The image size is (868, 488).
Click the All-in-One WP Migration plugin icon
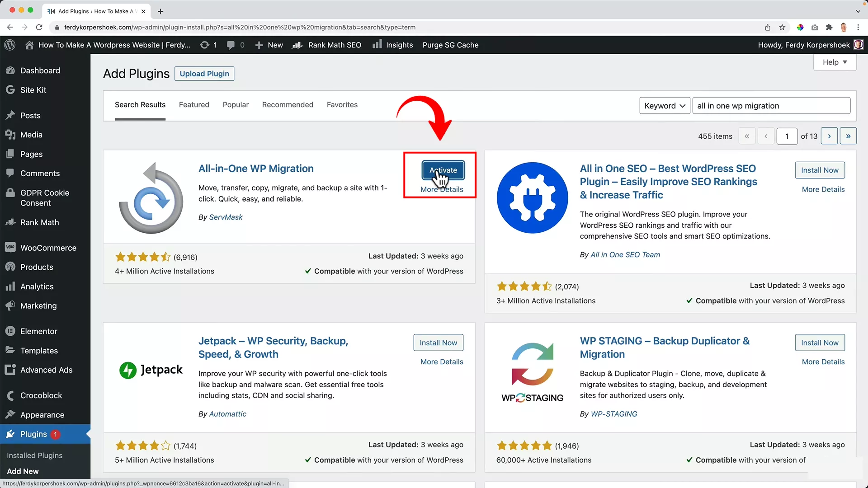point(151,197)
